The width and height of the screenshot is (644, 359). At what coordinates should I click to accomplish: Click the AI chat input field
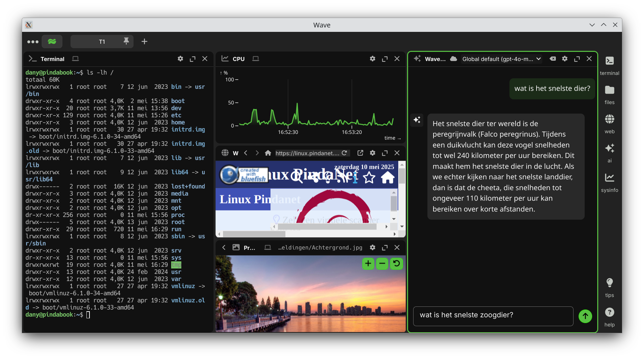click(x=493, y=316)
